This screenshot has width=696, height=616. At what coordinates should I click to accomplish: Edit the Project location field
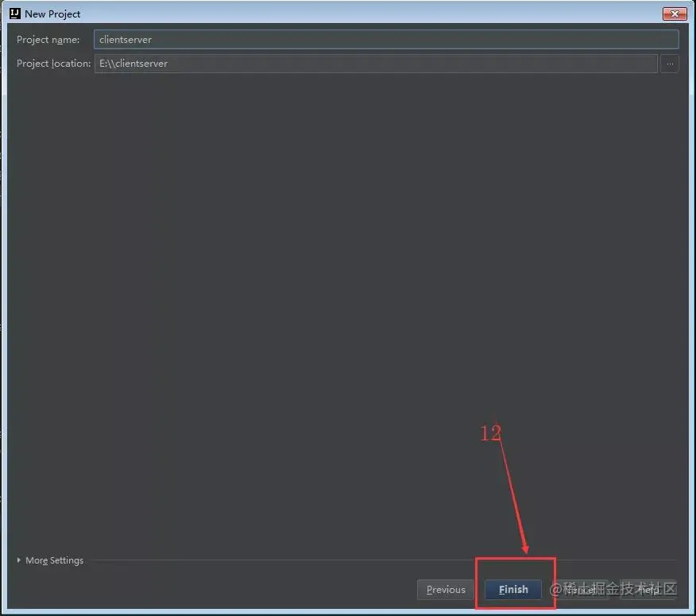(376, 64)
